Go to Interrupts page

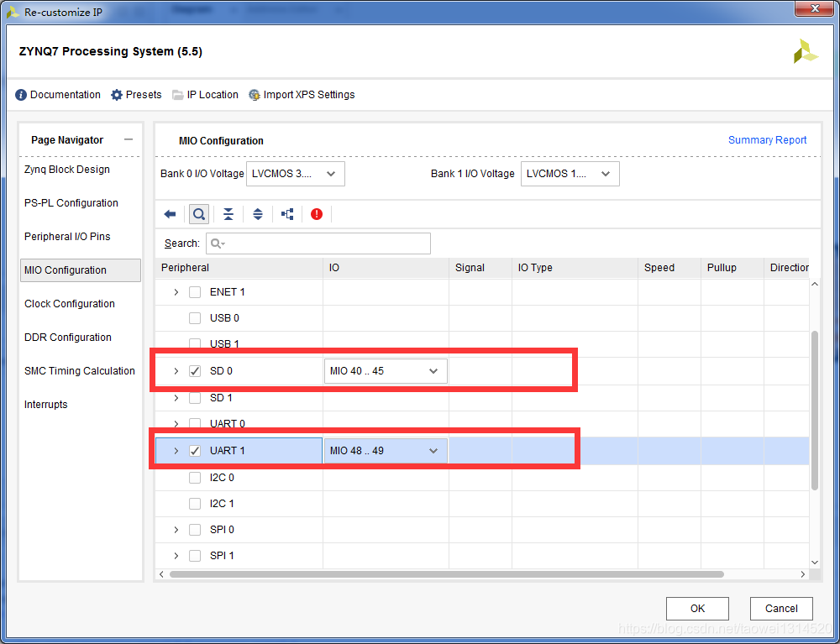coord(46,405)
